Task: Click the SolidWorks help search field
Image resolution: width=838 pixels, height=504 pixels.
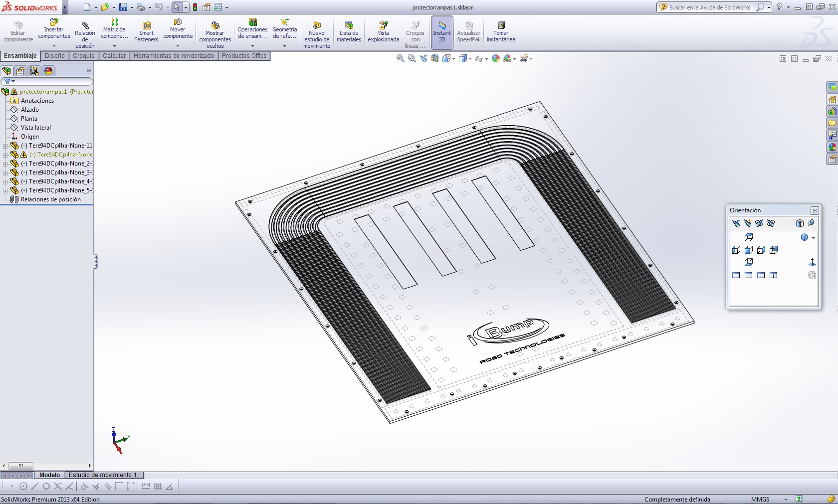Action: tap(710, 7)
